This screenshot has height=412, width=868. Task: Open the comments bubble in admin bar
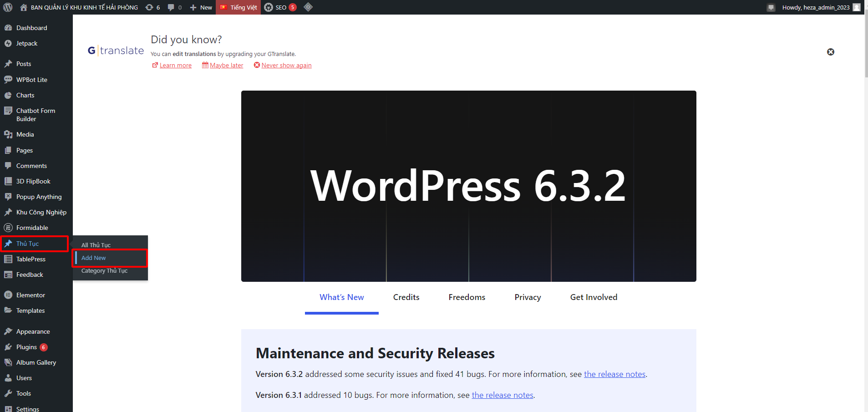click(x=174, y=7)
